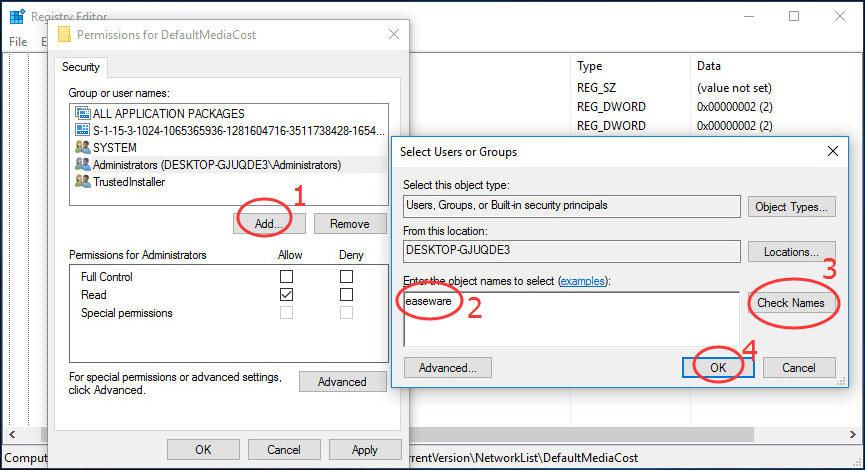Uncheck Read Allow checkbox

click(x=286, y=295)
